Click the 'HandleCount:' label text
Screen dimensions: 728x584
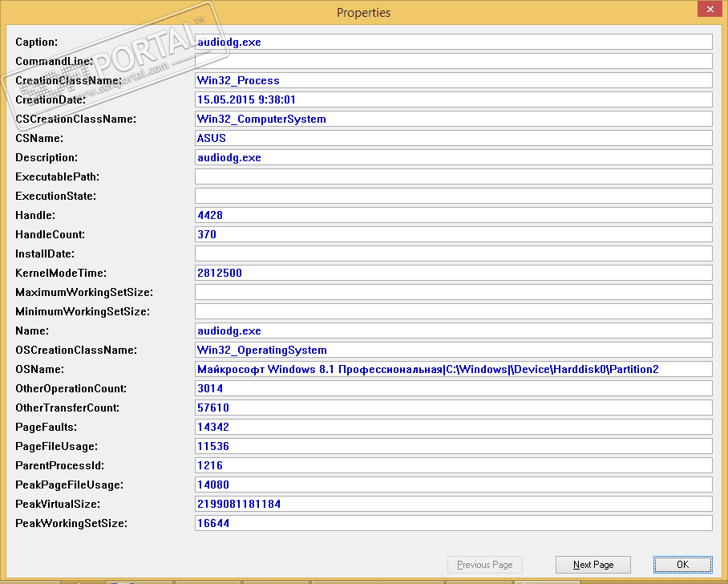point(51,234)
